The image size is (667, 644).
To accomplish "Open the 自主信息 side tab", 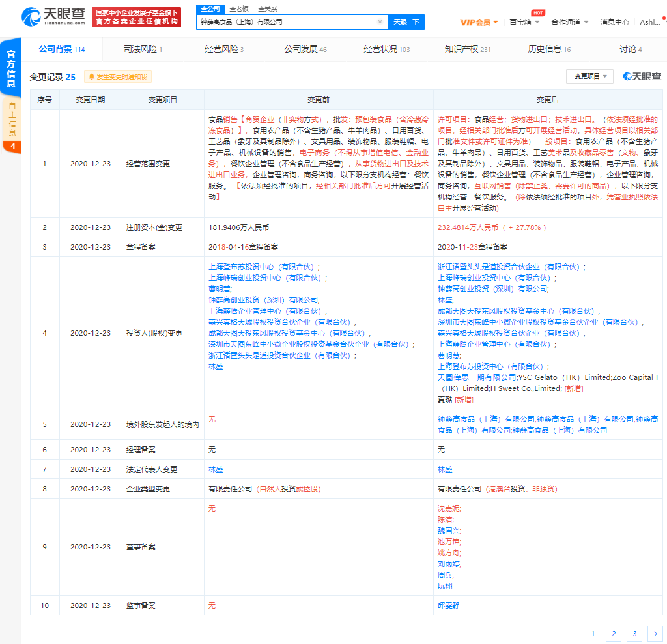I will pyautogui.click(x=12, y=120).
